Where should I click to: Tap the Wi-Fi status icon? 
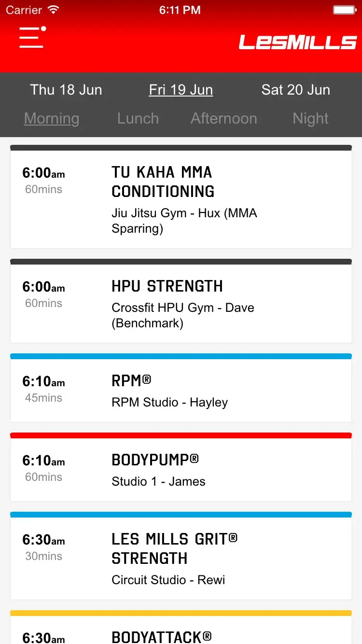click(x=54, y=10)
